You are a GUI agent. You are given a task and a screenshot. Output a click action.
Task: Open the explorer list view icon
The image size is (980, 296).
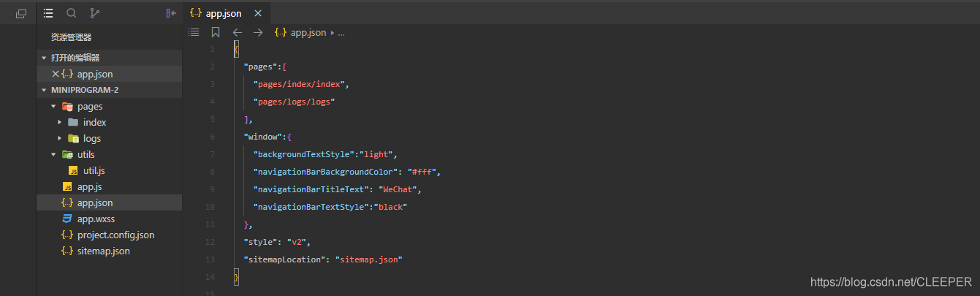(48, 13)
